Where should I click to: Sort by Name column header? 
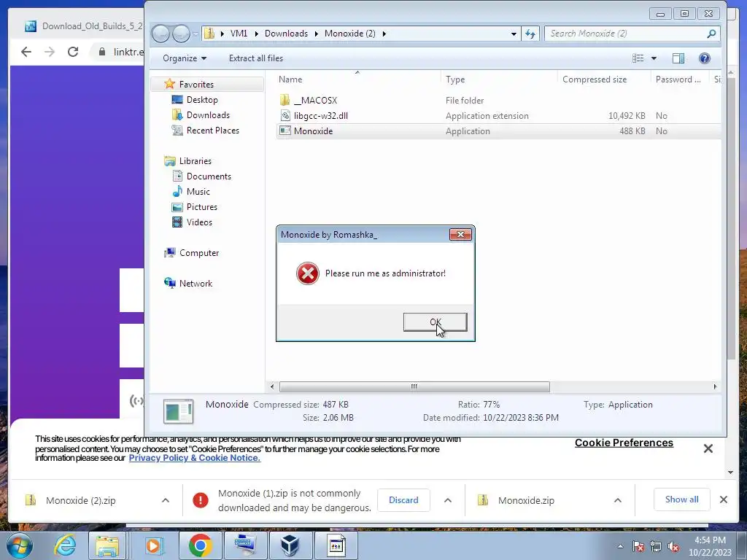[x=290, y=79]
